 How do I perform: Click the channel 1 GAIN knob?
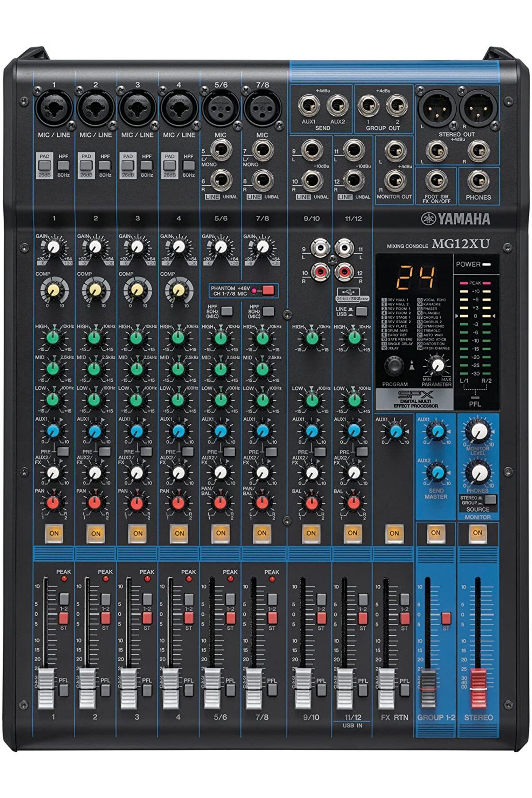(x=53, y=246)
